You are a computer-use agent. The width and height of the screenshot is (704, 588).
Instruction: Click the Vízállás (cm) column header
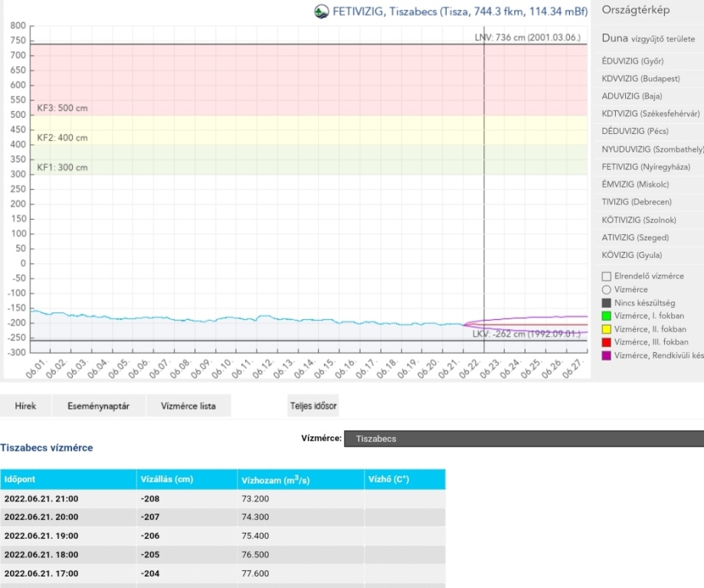click(x=167, y=480)
